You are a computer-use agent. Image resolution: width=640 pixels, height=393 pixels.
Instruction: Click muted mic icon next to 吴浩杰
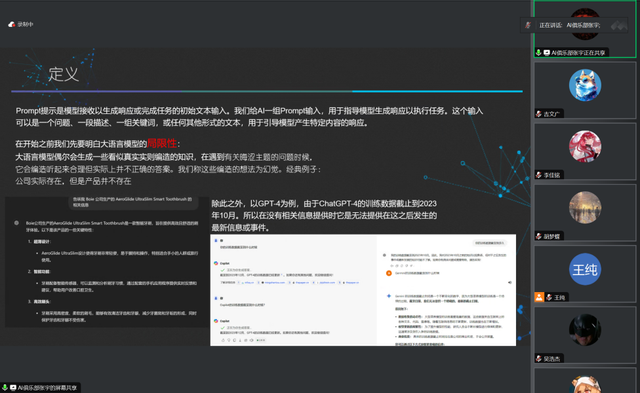coord(539,359)
